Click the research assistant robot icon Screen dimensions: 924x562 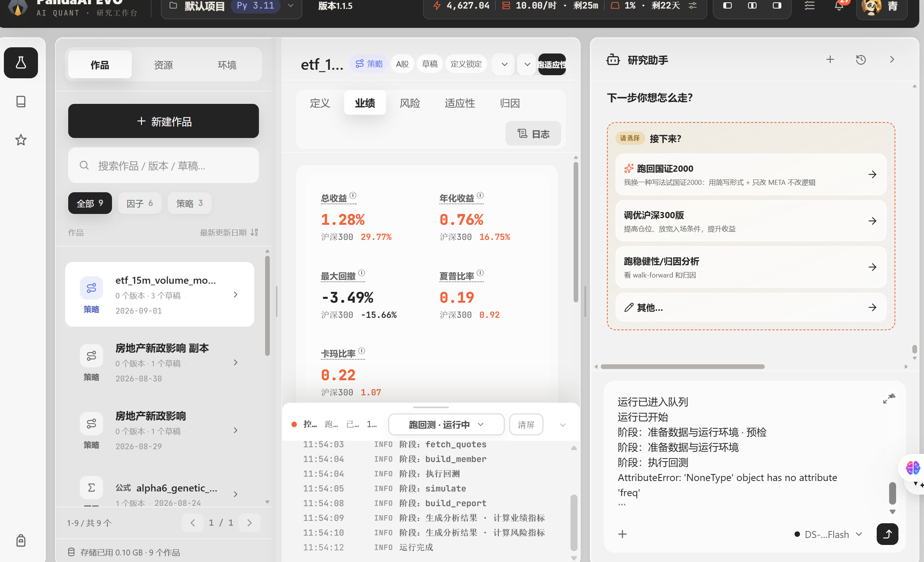click(613, 60)
